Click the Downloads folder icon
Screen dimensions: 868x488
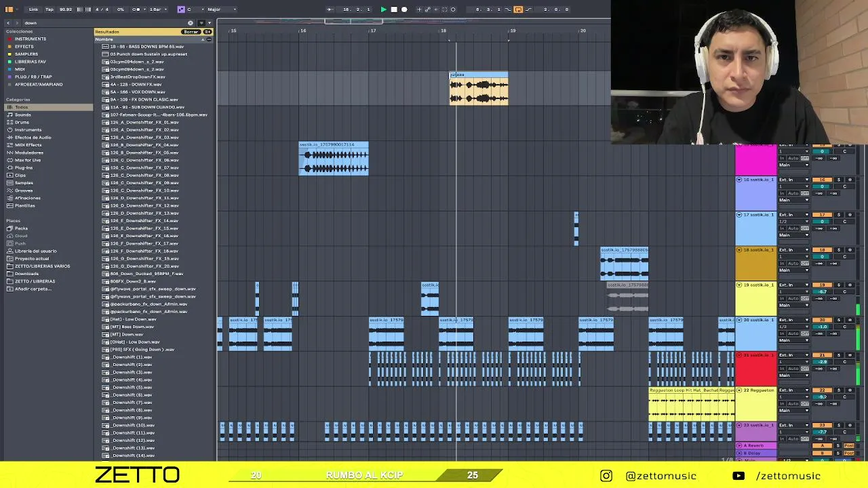(x=9, y=274)
